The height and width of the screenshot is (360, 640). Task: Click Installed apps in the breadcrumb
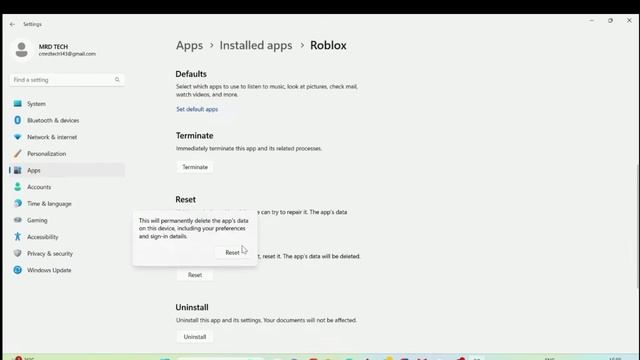pos(256,46)
